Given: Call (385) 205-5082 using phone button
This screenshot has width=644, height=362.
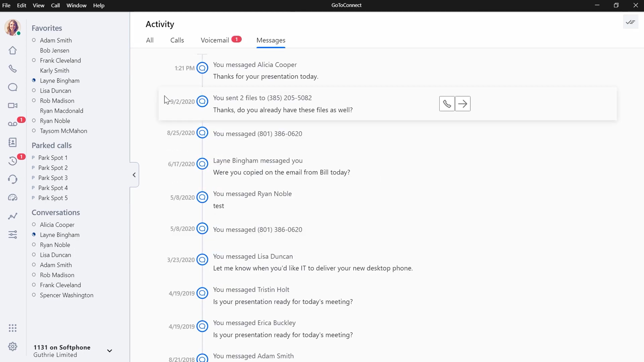Looking at the screenshot, I should tap(447, 104).
